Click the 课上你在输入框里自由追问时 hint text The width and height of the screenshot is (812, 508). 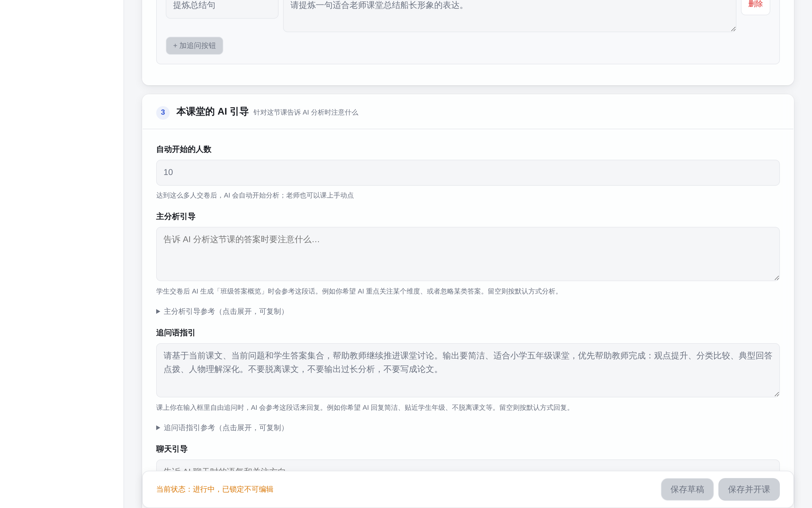(x=365, y=408)
